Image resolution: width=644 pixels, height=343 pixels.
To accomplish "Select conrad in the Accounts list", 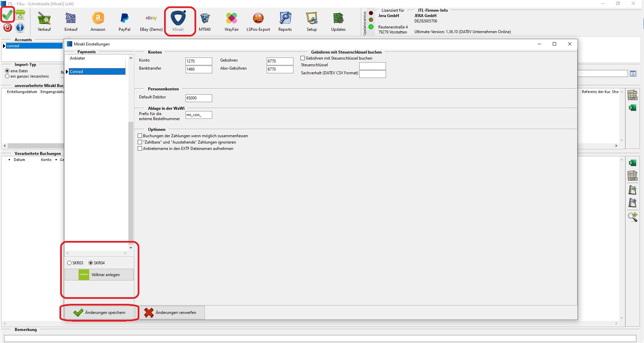I will (x=33, y=46).
